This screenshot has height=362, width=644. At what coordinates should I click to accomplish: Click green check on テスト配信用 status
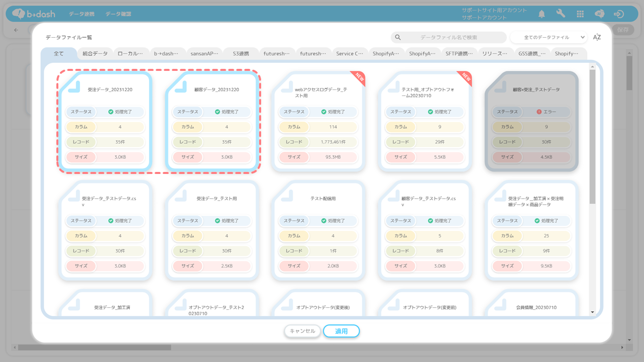pos(324,221)
